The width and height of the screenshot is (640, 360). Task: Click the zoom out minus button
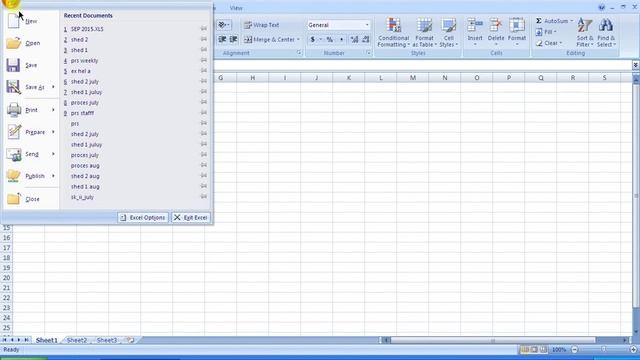[x=575, y=349]
